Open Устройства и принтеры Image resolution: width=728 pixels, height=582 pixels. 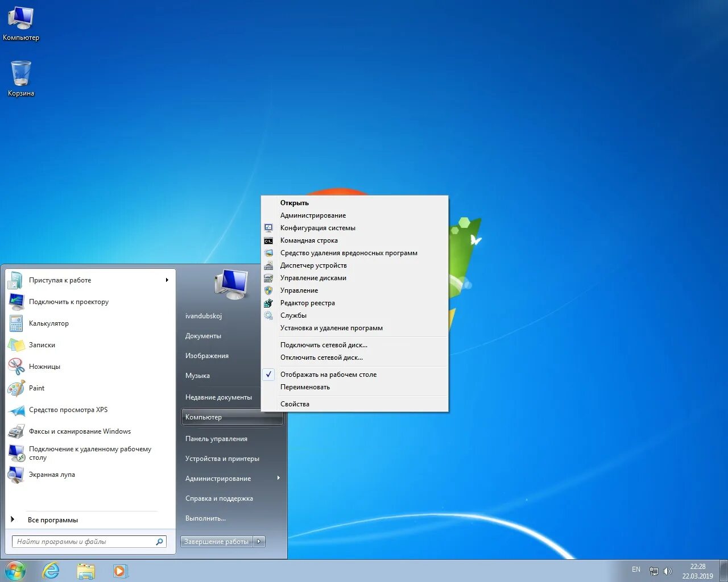[222, 459]
